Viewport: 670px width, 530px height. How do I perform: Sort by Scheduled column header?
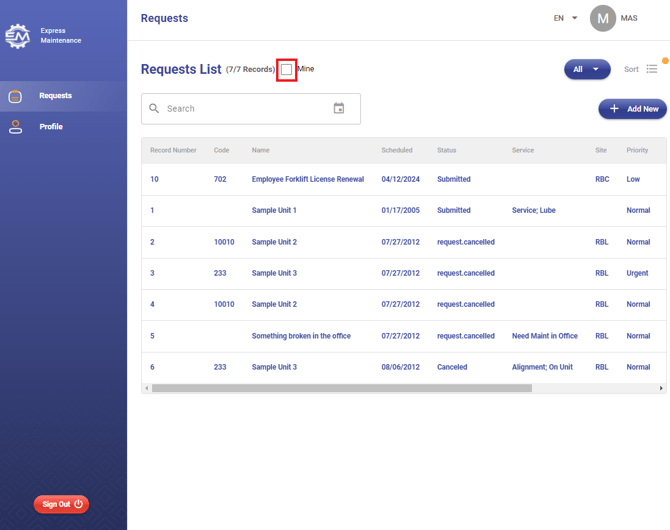tap(396, 150)
